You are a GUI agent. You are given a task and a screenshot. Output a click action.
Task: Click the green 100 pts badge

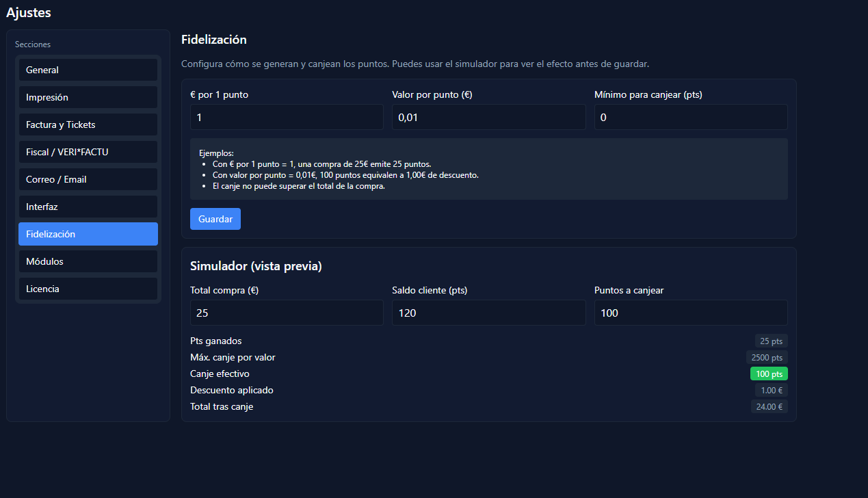pos(768,374)
